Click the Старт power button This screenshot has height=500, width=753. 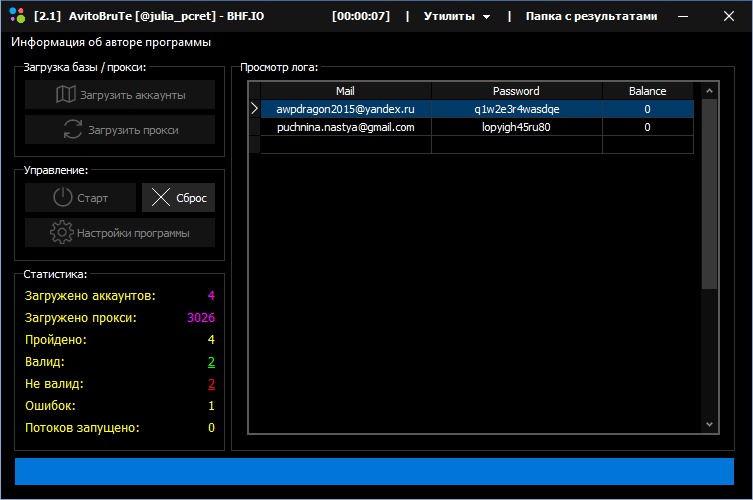coord(80,197)
